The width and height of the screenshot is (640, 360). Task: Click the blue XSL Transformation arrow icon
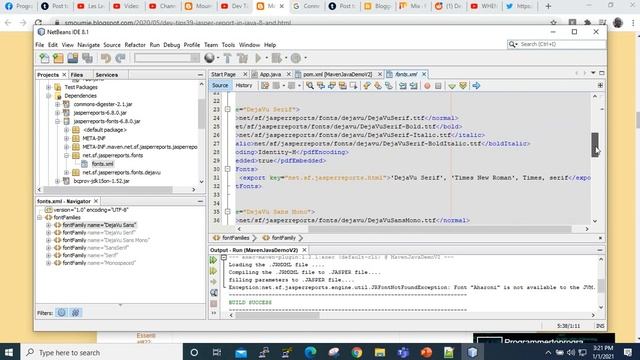(x=476, y=86)
